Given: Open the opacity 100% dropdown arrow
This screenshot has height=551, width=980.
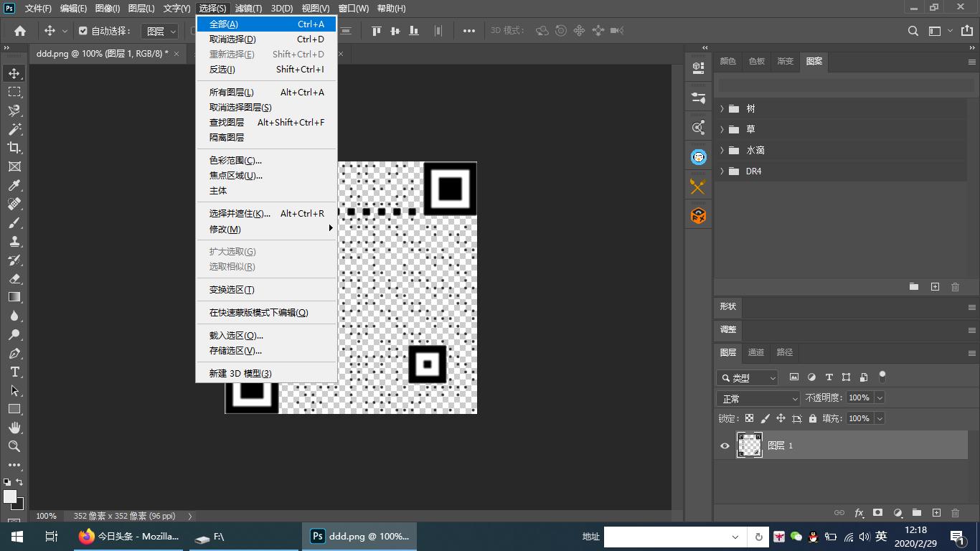Looking at the screenshot, I should pos(880,397).
